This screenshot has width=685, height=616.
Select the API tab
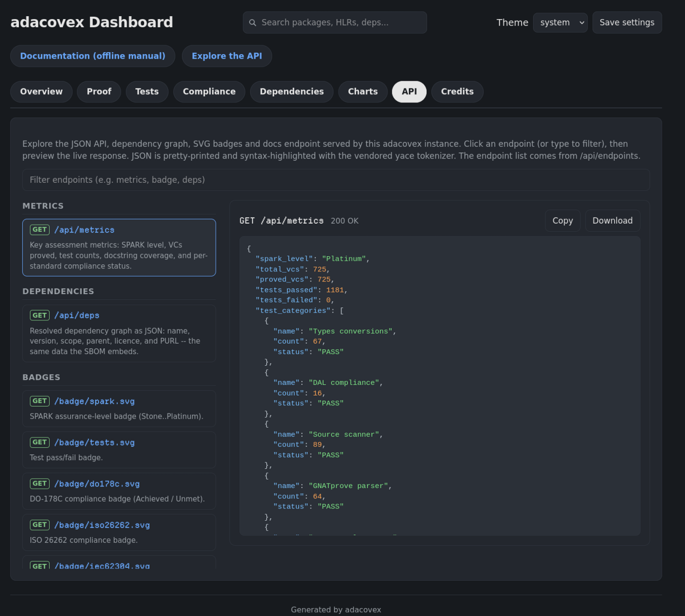(x=409, y=92)
